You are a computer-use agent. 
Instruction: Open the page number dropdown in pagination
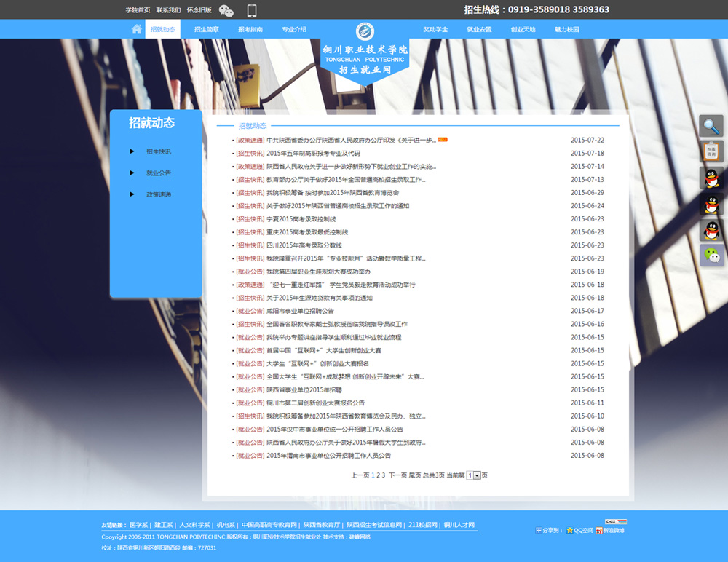(x=477, y=475)
